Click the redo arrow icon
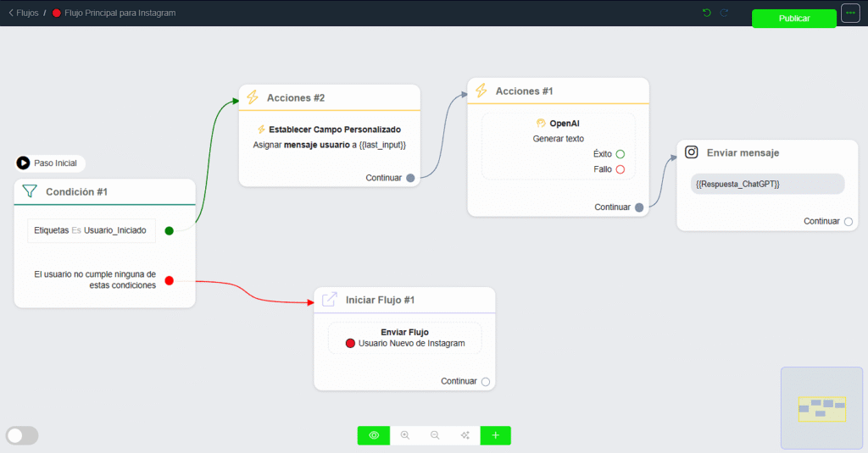The width and height of the screenshot is (868, 453). (x=724, y=13)
